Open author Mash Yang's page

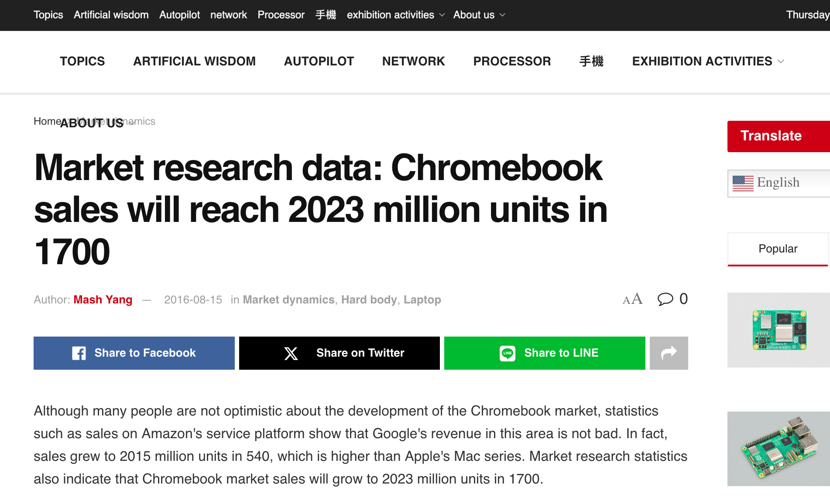pyautogui.click(x=103, y=300)
